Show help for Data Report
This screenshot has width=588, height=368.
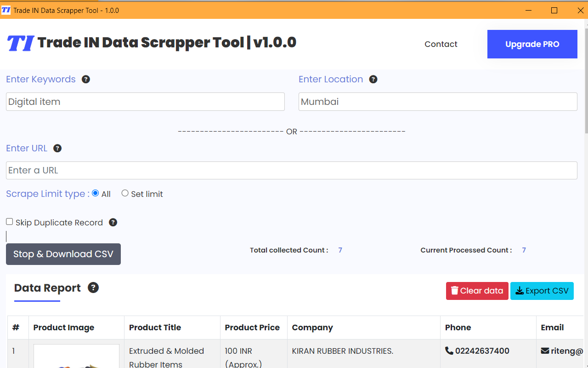point(93,287)
